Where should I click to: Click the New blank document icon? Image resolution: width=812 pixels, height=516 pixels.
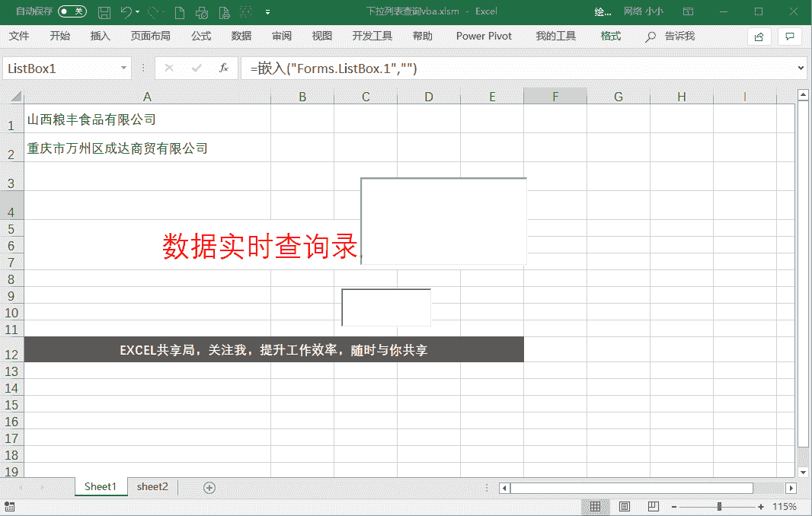pyautogui.click(x=180, y=12)
